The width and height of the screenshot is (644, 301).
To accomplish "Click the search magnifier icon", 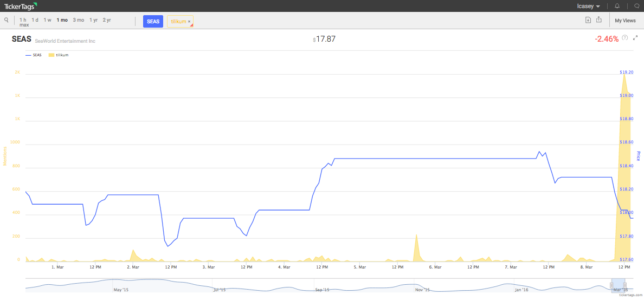I will coord(6,19).
